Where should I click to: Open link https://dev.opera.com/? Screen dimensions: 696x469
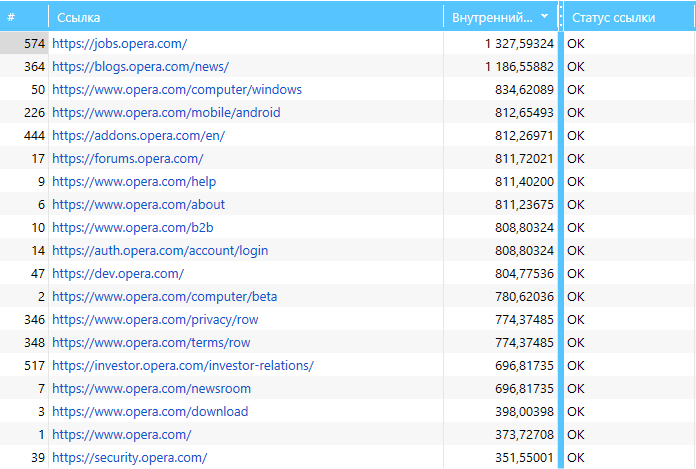(x=118, y=274)
